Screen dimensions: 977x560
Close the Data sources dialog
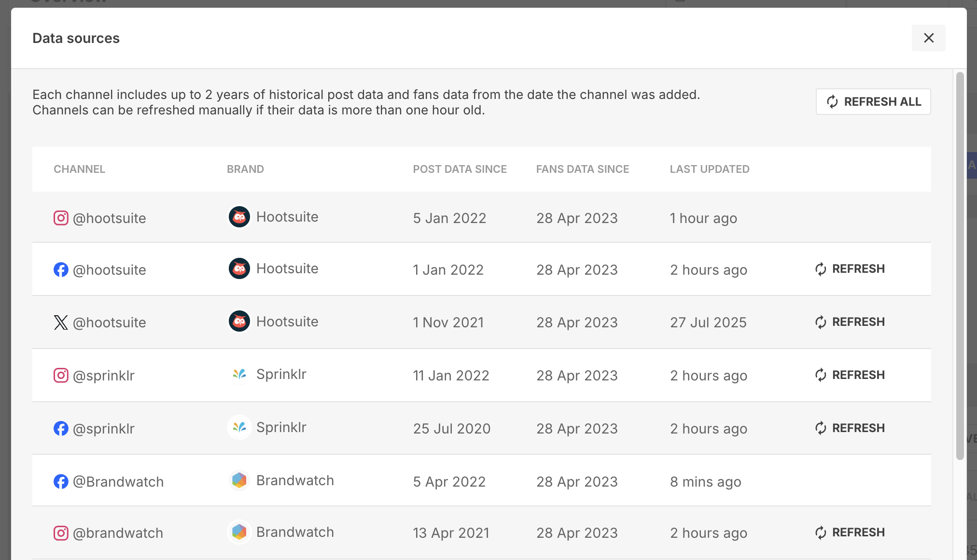click(928, 38)
